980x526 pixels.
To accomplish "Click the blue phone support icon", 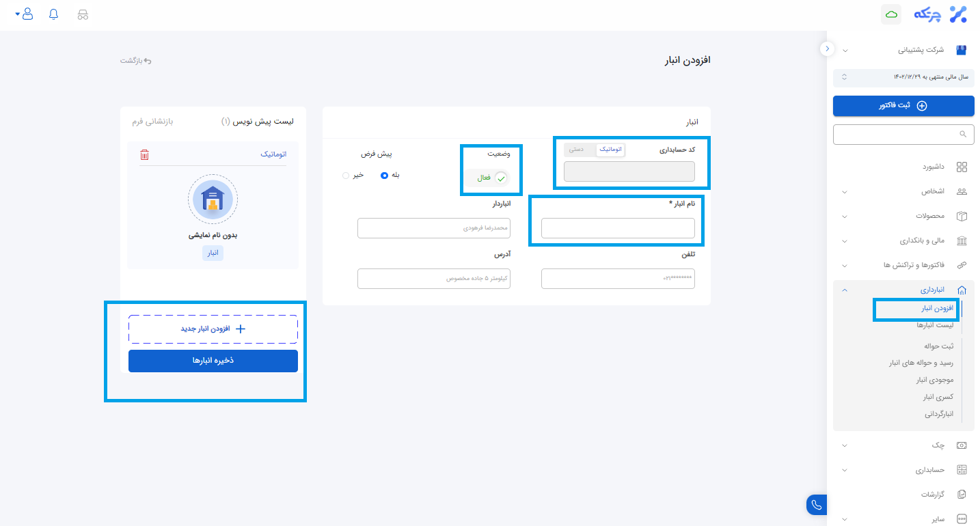I will pyautogui.click(x=816, y=505).
